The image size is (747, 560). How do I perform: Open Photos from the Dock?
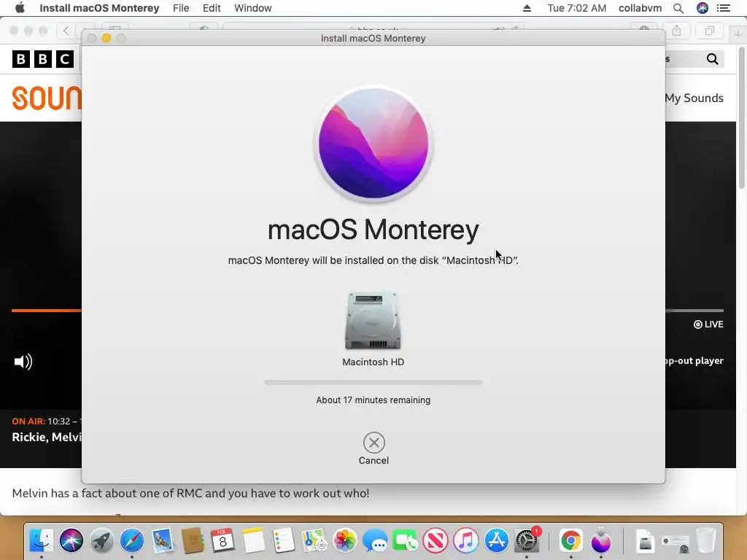[344, 540]
